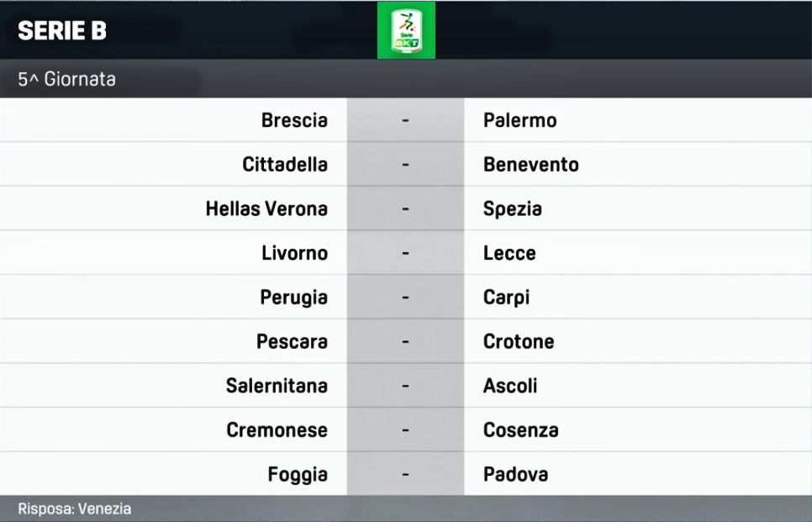Image resolution: width=812 pixels, height=522 pixels.
Task: Select the SERIE B header title
Action: 62,30
